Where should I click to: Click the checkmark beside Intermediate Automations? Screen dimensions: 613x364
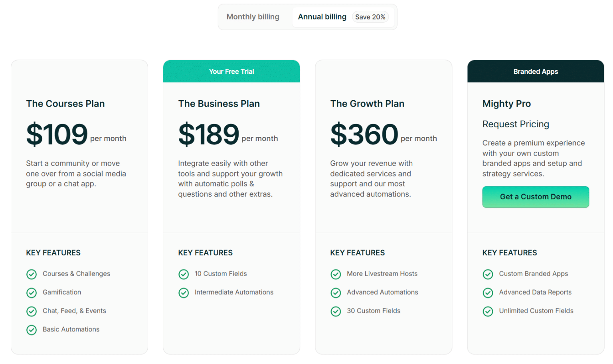[x=184, y=293]
